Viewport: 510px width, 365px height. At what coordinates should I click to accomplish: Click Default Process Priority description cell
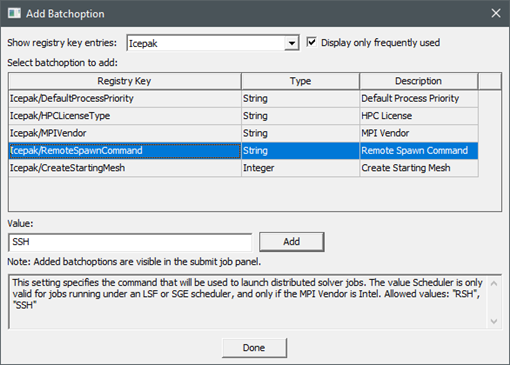419,98
